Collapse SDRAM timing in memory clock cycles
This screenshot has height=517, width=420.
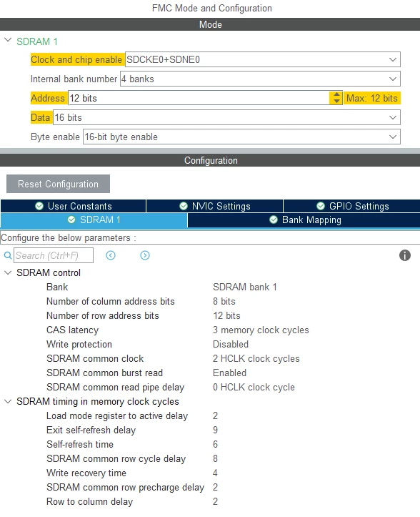[x=8, y=401]
